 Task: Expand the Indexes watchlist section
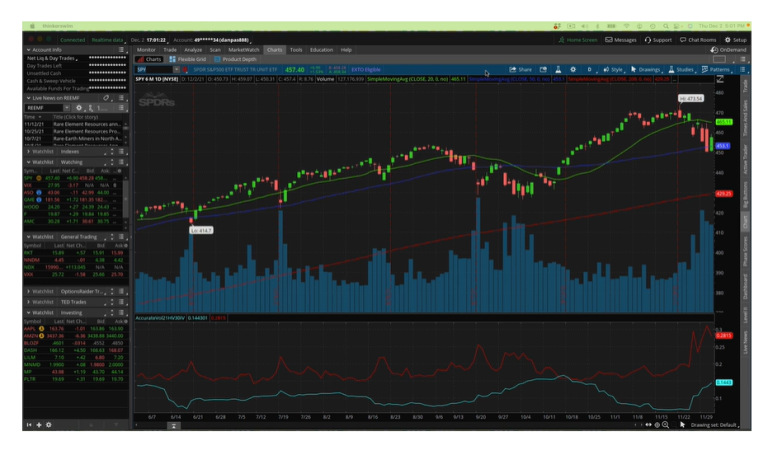[x=29, y=151]
